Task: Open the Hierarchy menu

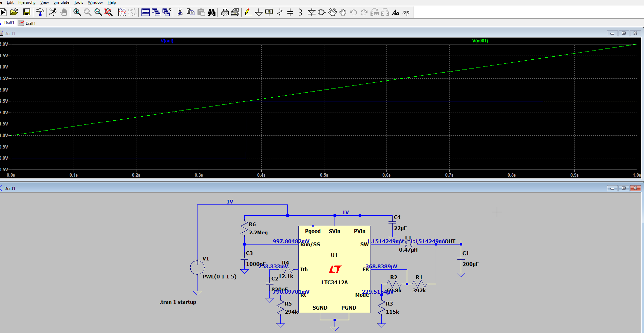Action: (x=27, y=2)
